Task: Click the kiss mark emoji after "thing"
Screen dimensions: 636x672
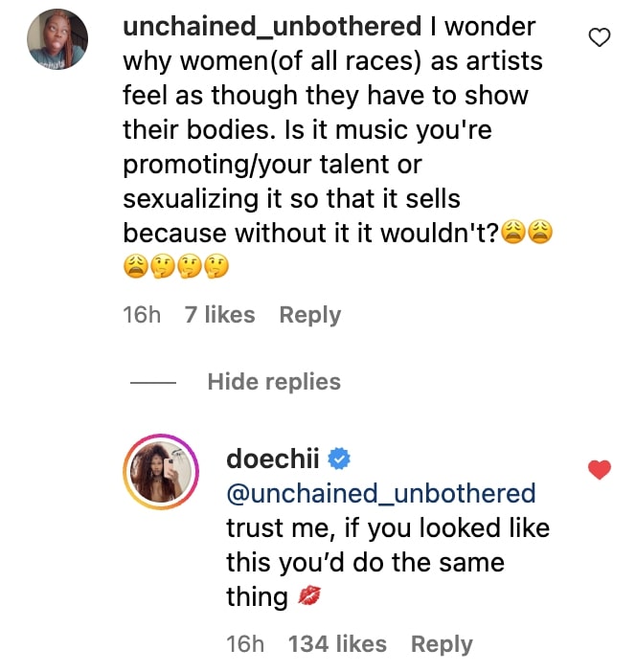Action: coord(309,598)
